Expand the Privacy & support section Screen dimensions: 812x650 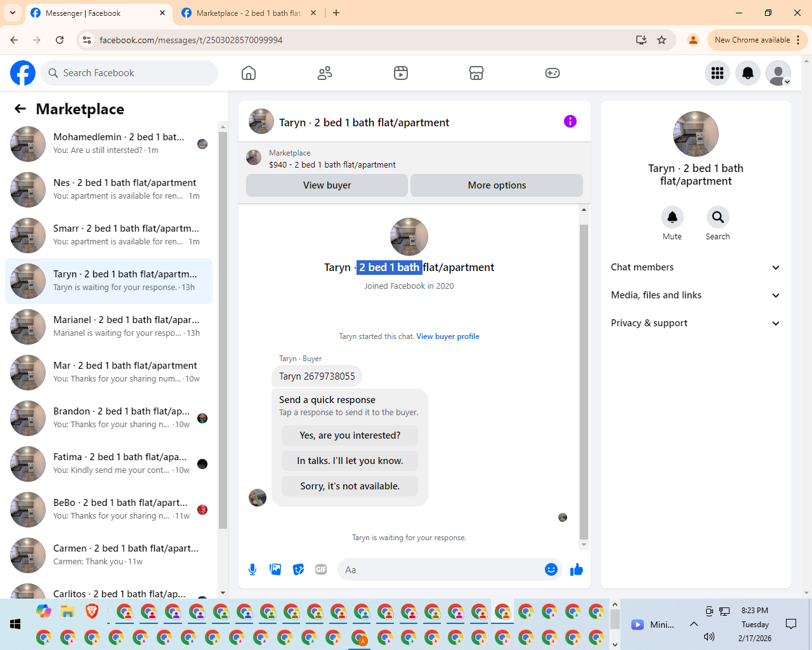(x=696, y=323)
